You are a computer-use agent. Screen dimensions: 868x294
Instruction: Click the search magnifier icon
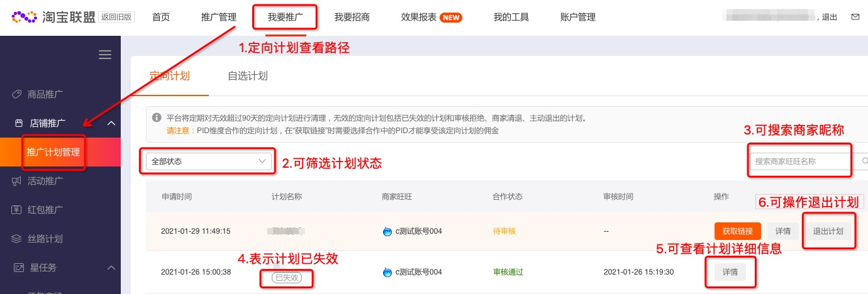pos(865,161)
